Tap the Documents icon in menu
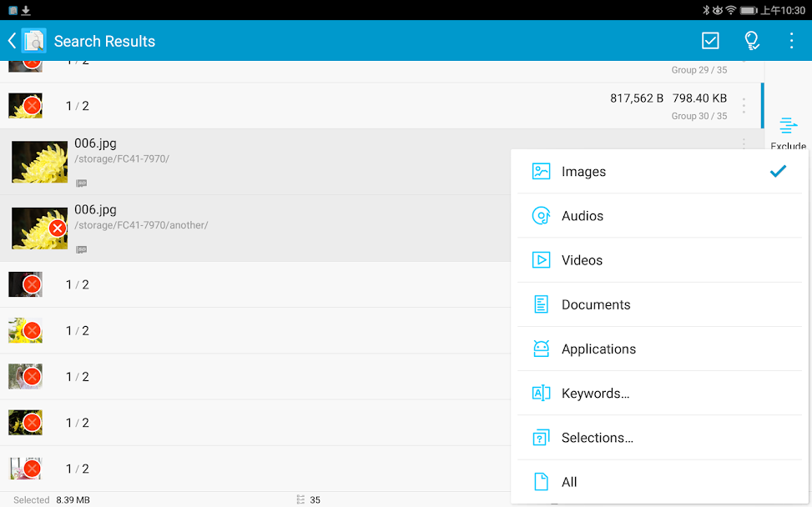The width and height of the screenshot is (812, 507). pyautogui.click(x=541, y=304)
